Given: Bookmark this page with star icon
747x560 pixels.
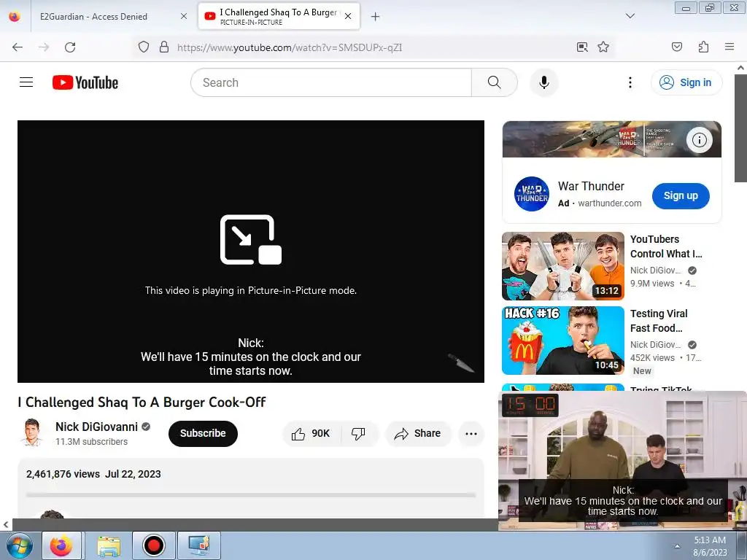Looking at the screenshot, I should 603,47.
